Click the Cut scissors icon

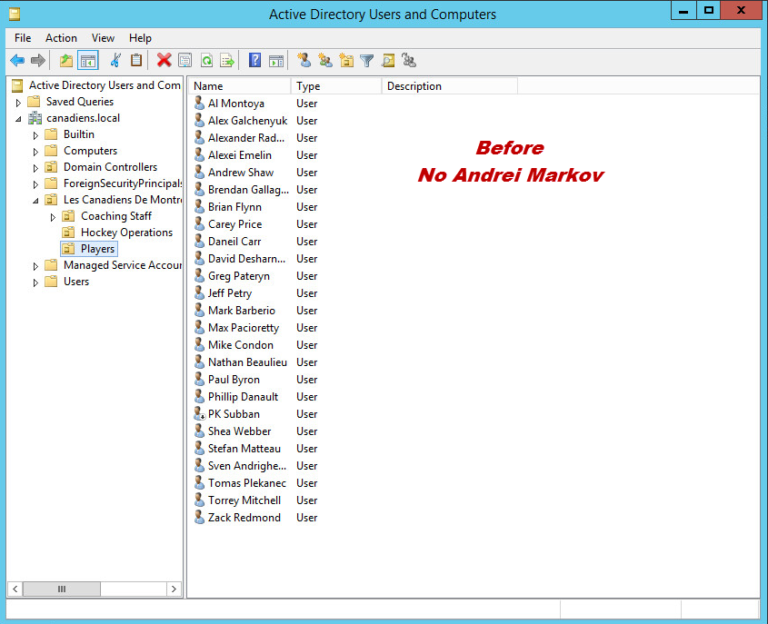[116, 61]
